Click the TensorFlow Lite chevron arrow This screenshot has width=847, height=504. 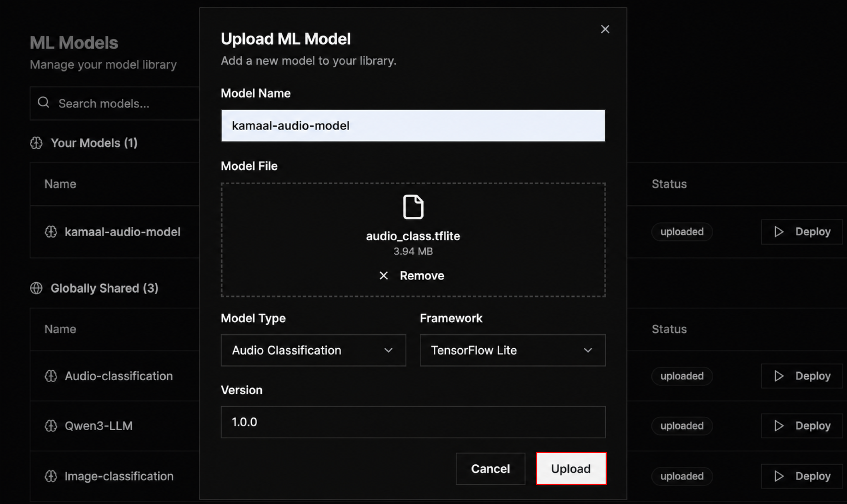[x=588, y=350]
